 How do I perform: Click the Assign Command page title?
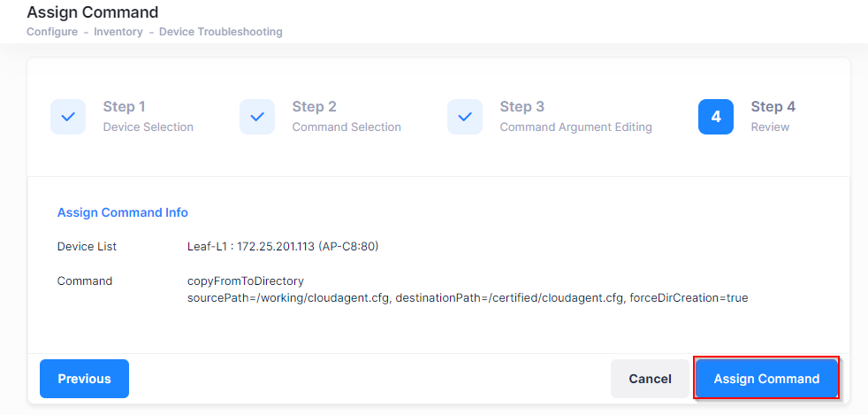pyautogui.click(x=93, y=12)
